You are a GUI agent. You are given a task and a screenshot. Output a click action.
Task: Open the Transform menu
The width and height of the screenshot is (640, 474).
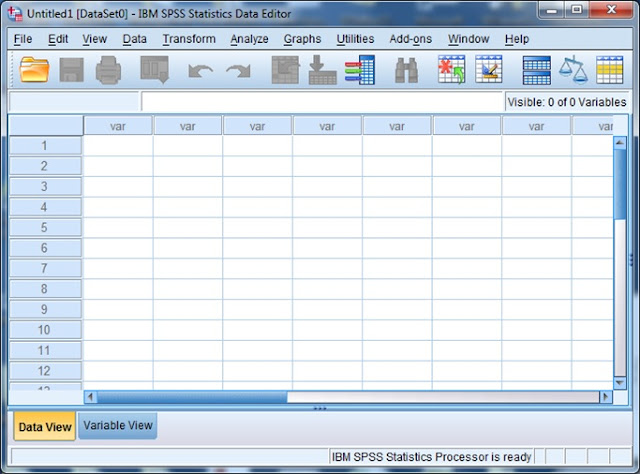tap(189, 39)
